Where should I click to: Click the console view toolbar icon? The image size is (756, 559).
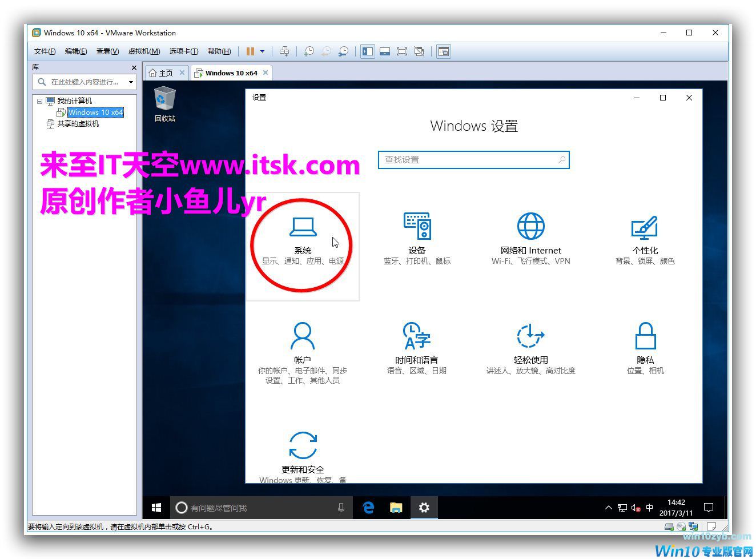[444, 51]
